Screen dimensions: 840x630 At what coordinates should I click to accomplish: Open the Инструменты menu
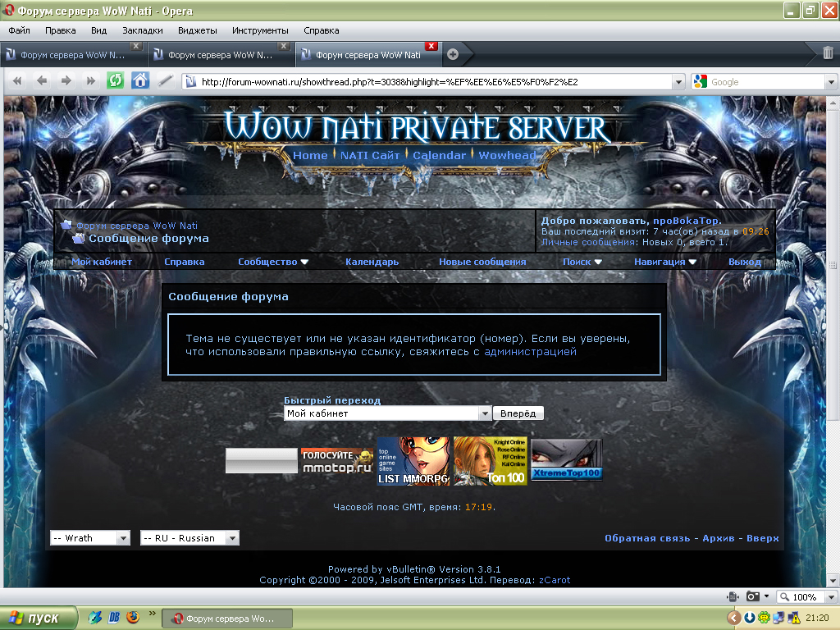(260, 30)
